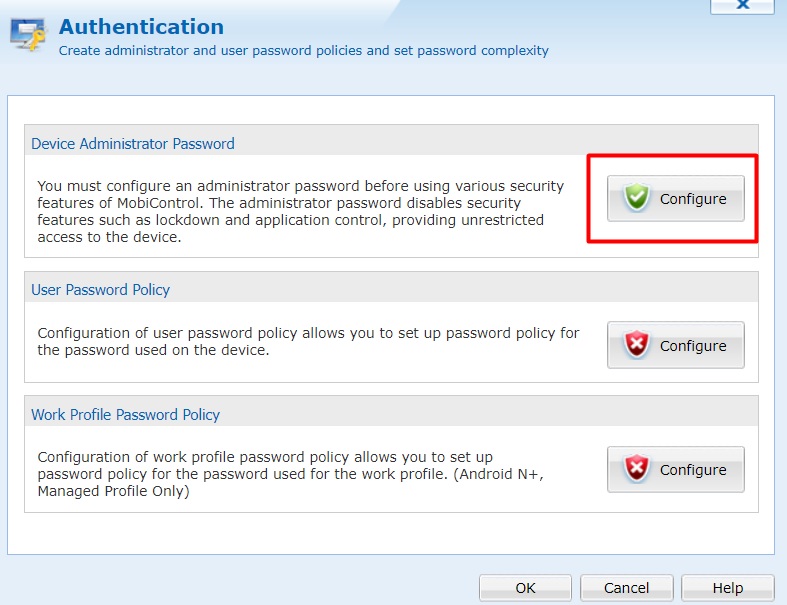
Task: Select the Work Profile Password Policy header
Action: click(126, 414)
